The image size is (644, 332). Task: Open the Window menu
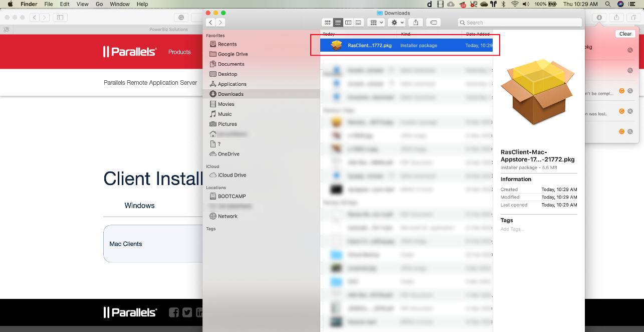click(x=120, y=4)
